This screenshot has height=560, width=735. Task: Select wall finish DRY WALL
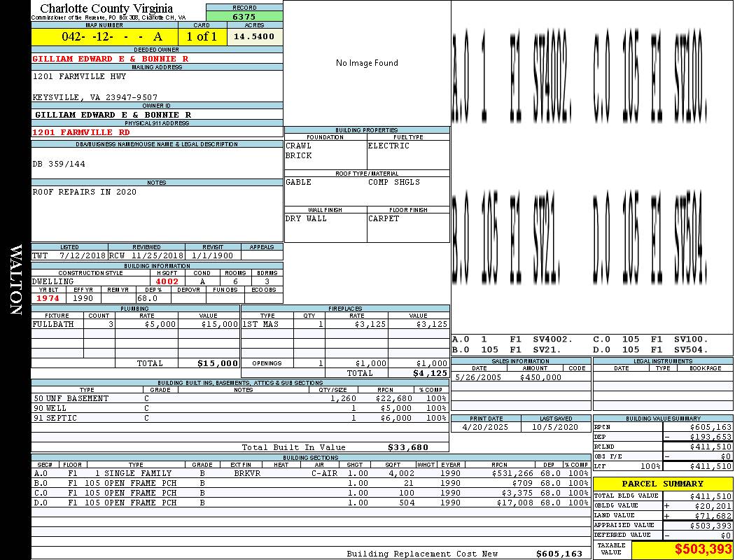[306, 218]
